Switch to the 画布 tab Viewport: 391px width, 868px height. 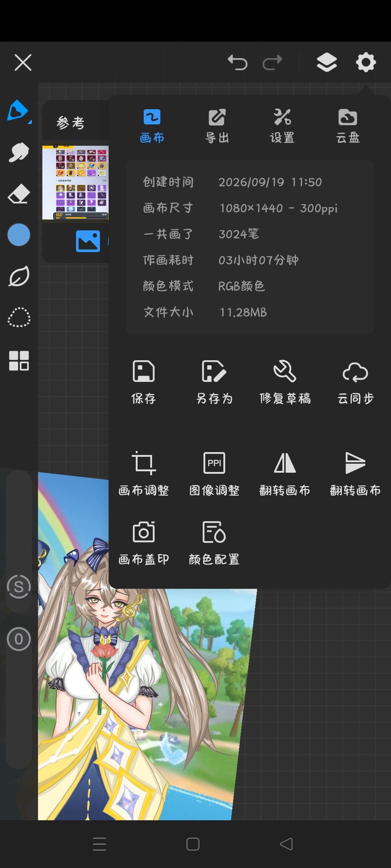[x=152, y=126]
